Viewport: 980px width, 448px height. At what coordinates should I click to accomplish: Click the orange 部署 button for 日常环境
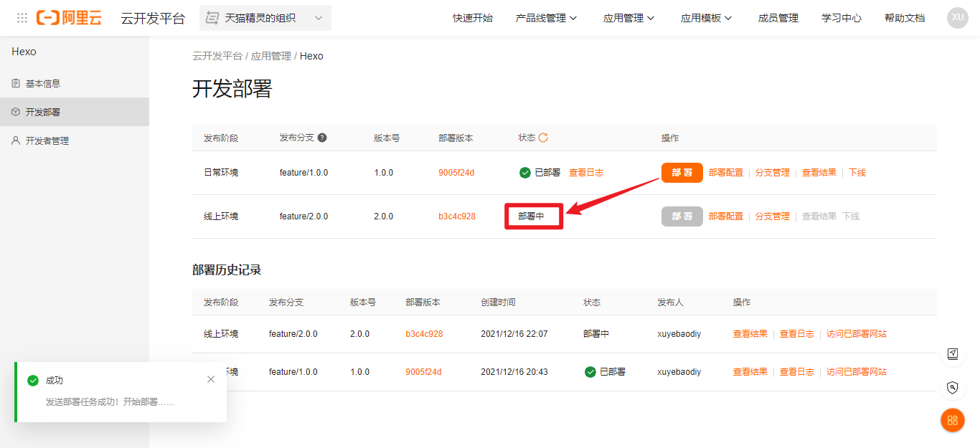point(682,173)
